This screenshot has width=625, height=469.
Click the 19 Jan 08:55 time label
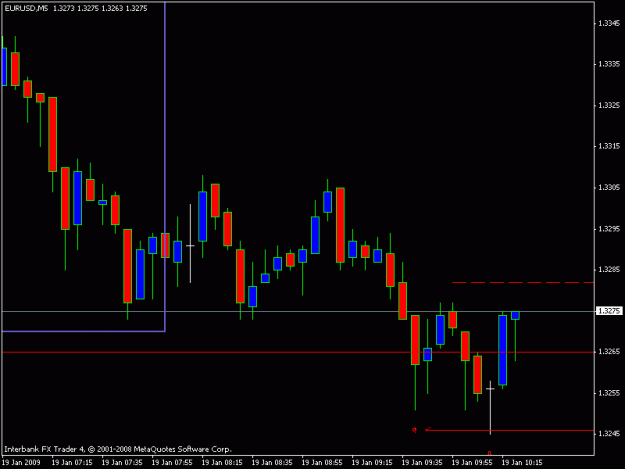click(322, 463)
